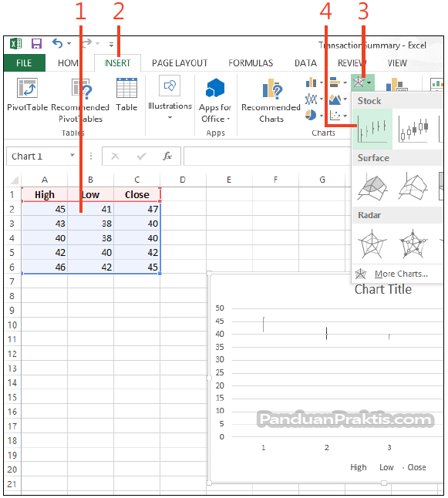Cancel formula entry with the X button
The width and height of the screenshot is (448, 498).
tap(115, 156)
